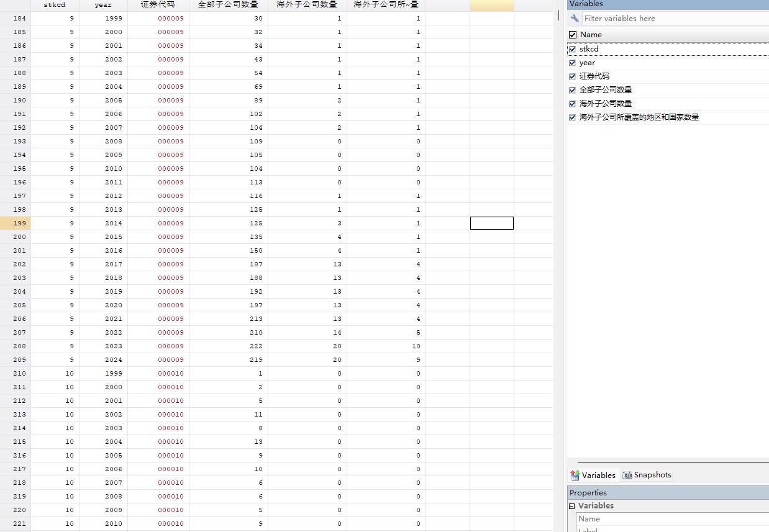Select the 海外子公司所~量 column header
Screen dimensions: 769x532
coord(386,5)
